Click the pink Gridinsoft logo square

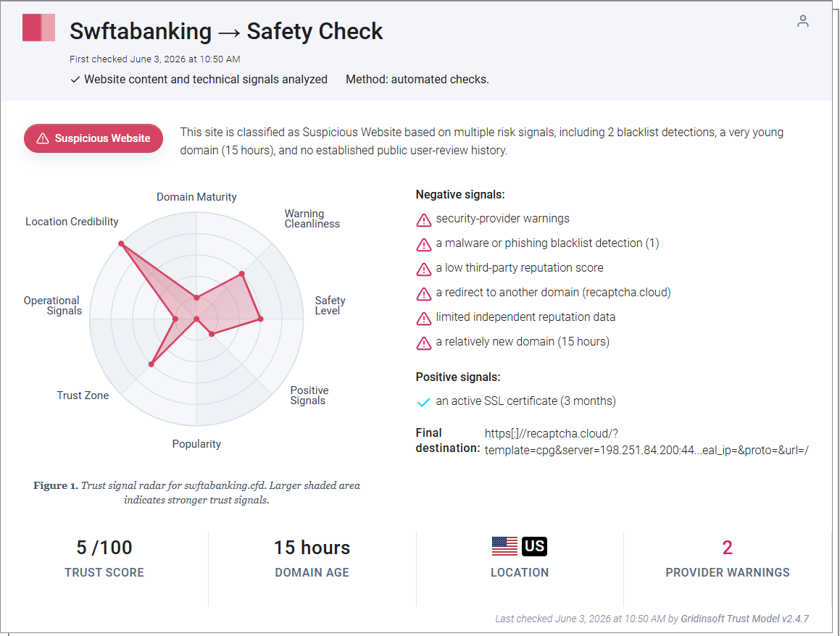pos(38,28)
